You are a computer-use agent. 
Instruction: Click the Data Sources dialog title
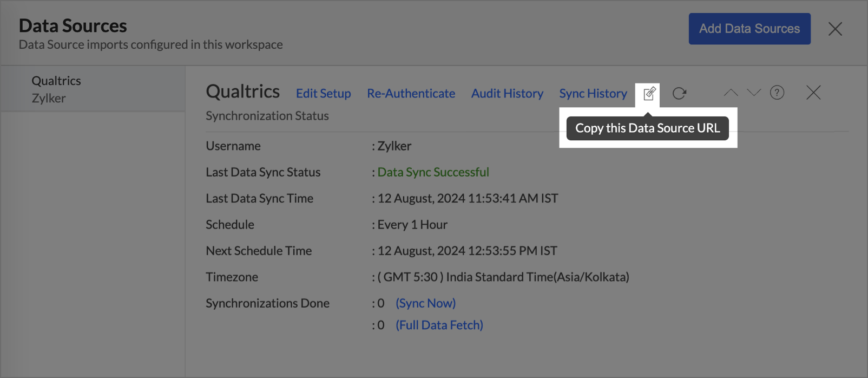coord(73,25)
